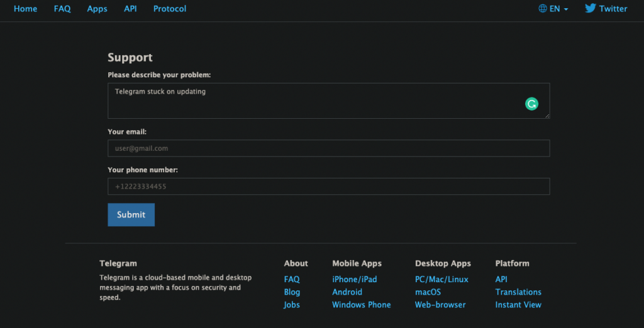Open the Instant View platform link

click(518, 305)
